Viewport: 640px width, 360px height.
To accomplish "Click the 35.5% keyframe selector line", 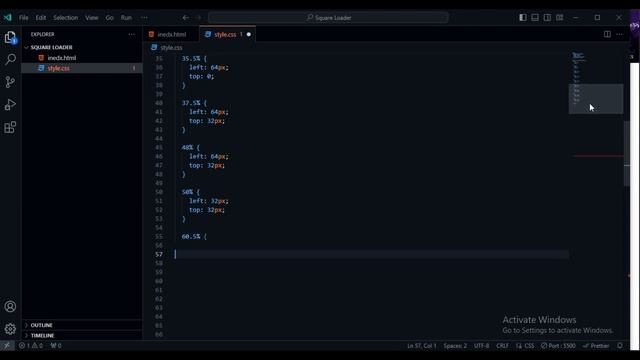I will tap(194, 59).
